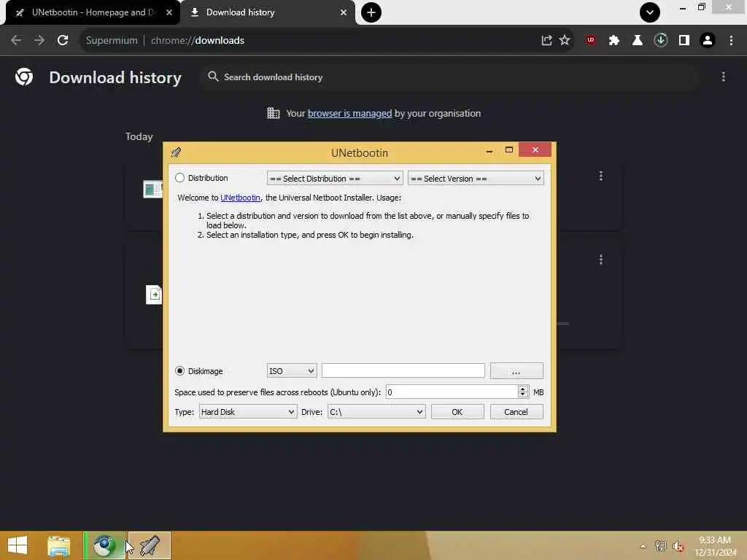
Task: Open the network tray icon
Action: pos(660,546)
